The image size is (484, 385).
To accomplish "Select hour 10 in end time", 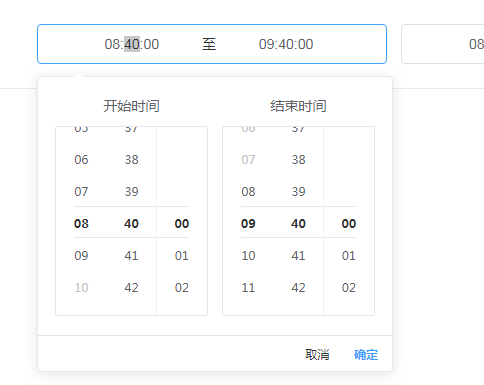I will pyautogui.click(x=248, y=256).
